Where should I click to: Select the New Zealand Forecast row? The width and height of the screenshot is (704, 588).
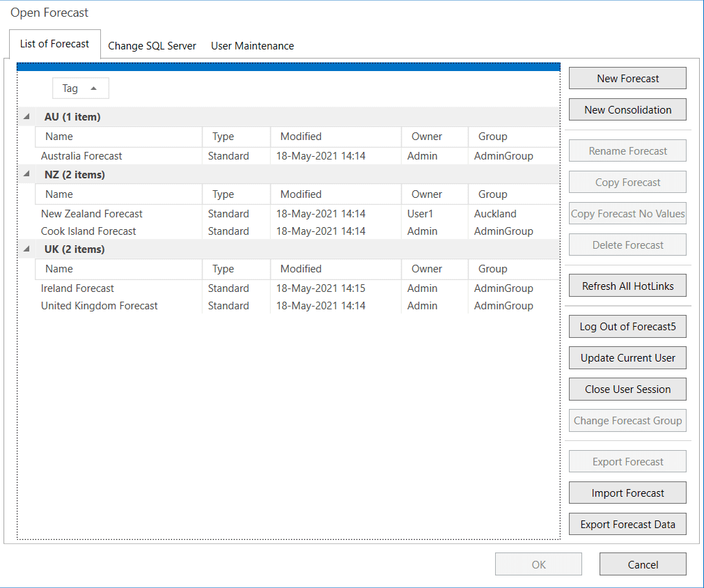tap(92, 214)
